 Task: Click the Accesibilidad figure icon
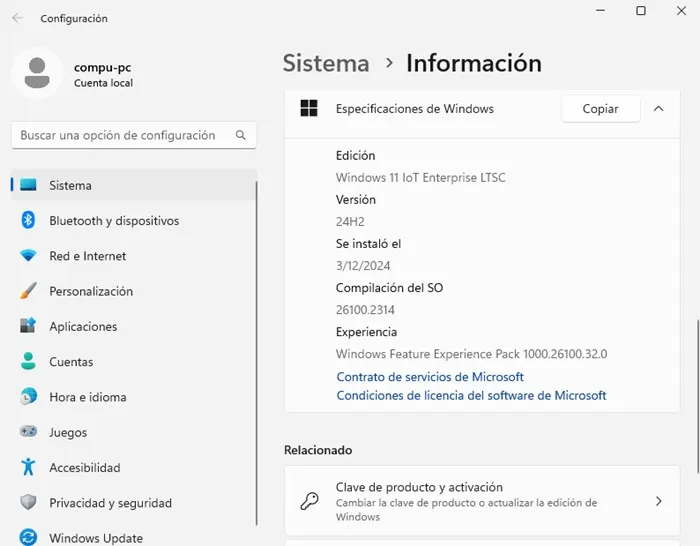point(28,467)
